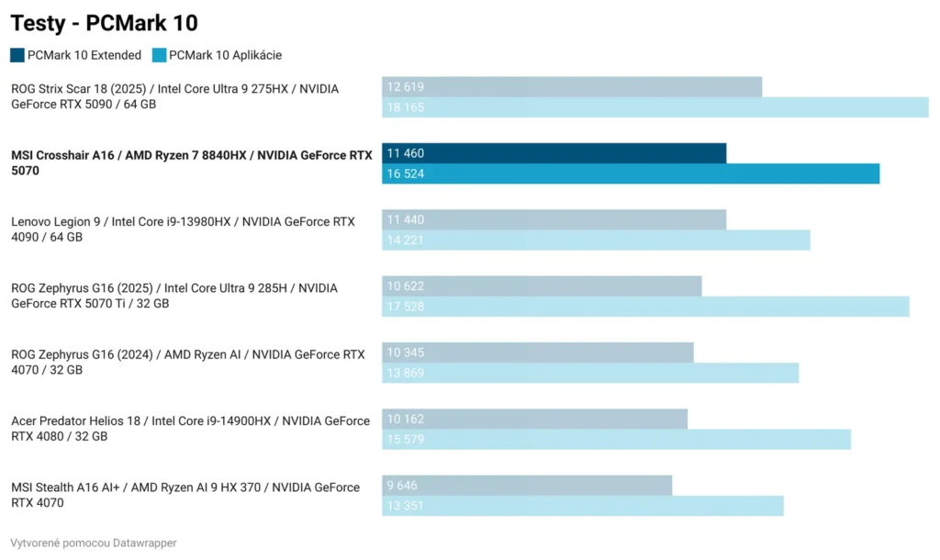This screenshot has width=940, height=560.
Task: Click the Testy - PCMark 10 chart title
Action: tap(104, 23)
